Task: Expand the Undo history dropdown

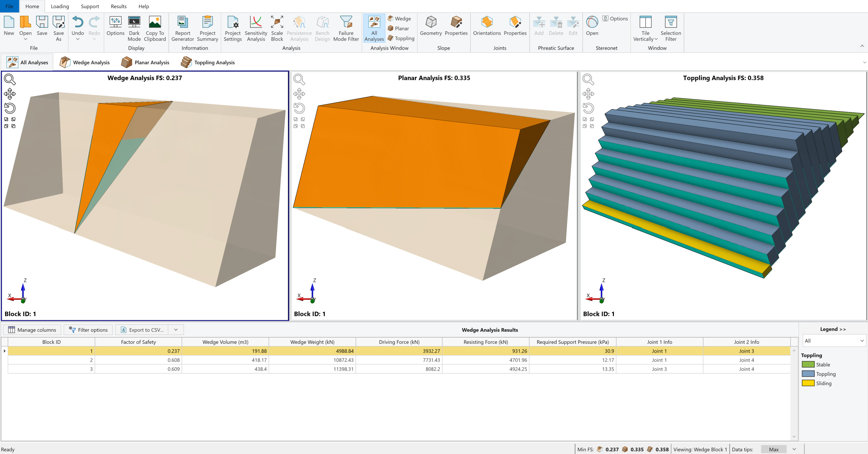Action: 78,39
